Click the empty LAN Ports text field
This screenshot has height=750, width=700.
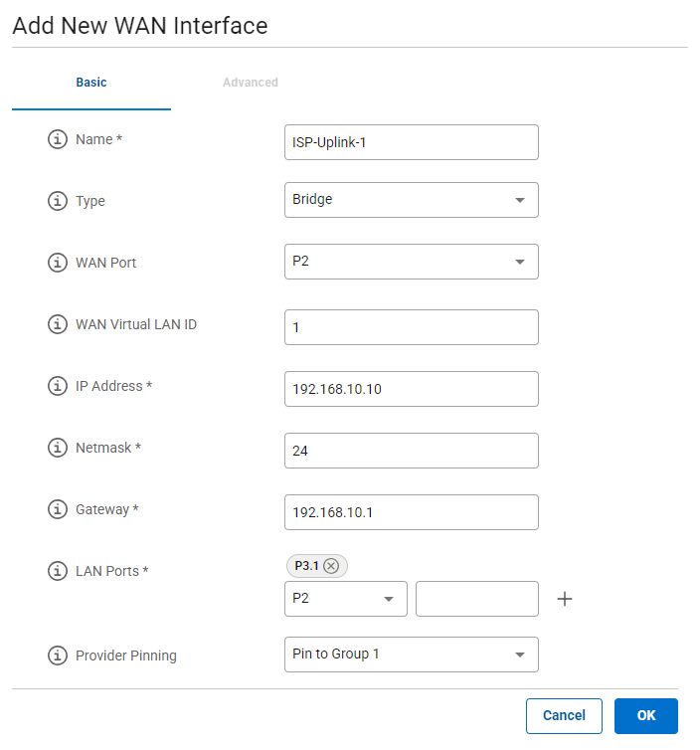[x=476, y=599]
